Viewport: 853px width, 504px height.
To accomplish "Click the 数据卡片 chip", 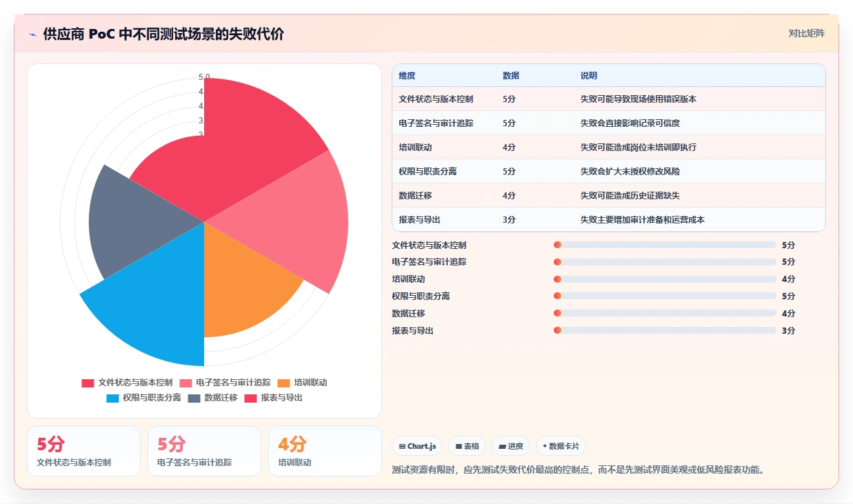I will pos(561,446).
